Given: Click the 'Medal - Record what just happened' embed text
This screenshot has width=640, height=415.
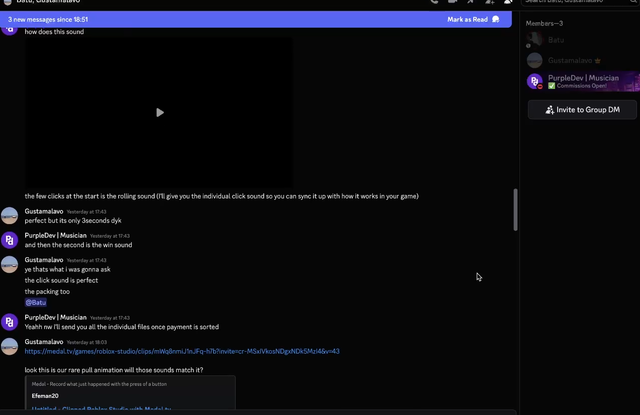Looking at the screenshot, I should click(99, 384).
